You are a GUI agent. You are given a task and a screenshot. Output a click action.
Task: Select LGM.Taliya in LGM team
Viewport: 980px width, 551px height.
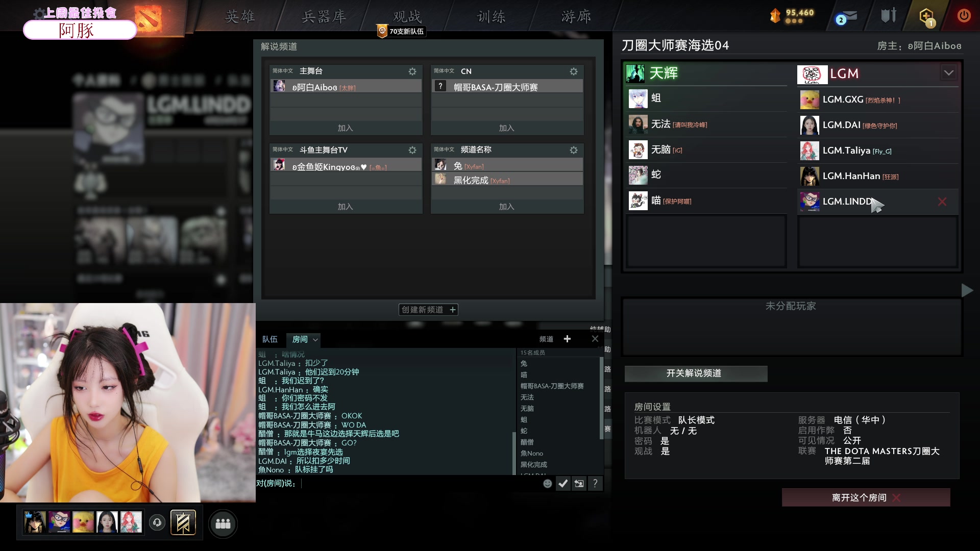point(878,151)
